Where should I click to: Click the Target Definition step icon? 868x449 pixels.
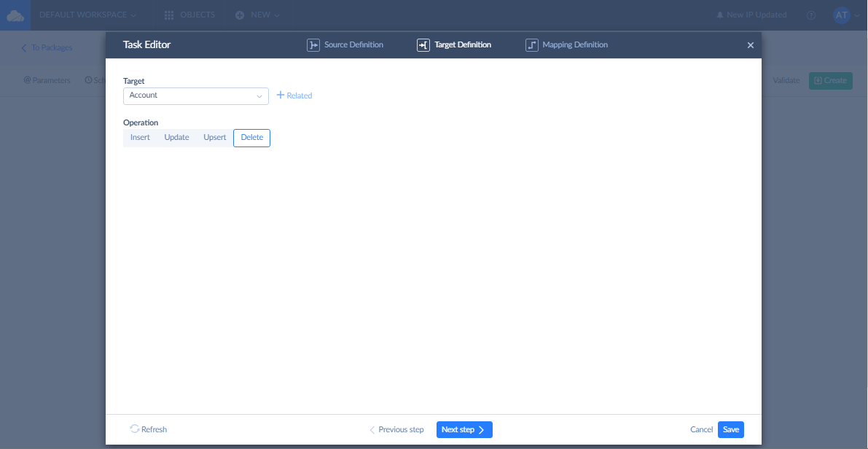[x=423, y=45]
